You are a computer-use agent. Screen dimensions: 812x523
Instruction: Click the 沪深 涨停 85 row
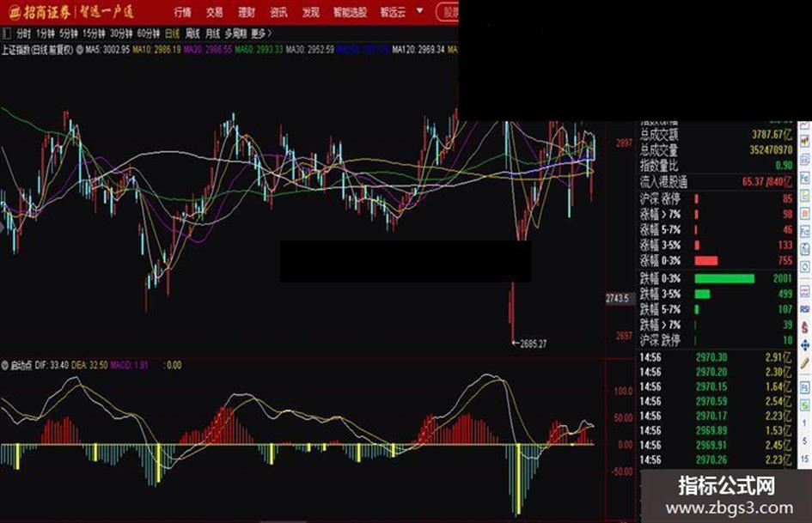717,199
